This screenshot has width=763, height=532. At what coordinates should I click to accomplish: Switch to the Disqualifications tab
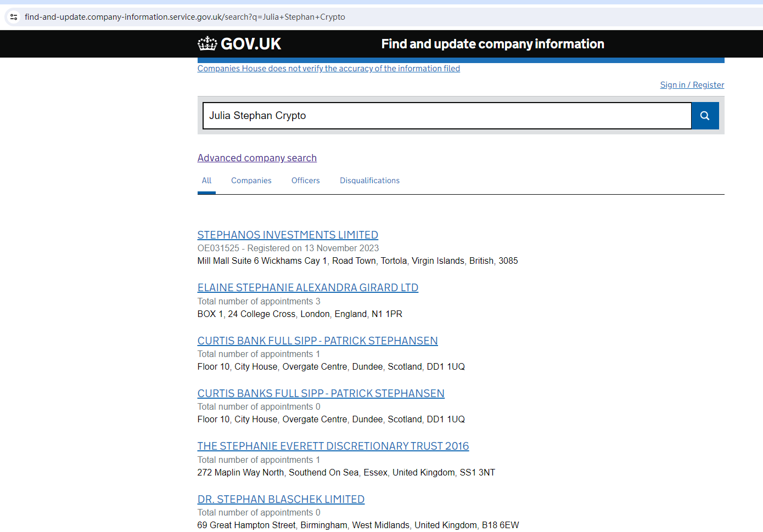click(369, 180)
